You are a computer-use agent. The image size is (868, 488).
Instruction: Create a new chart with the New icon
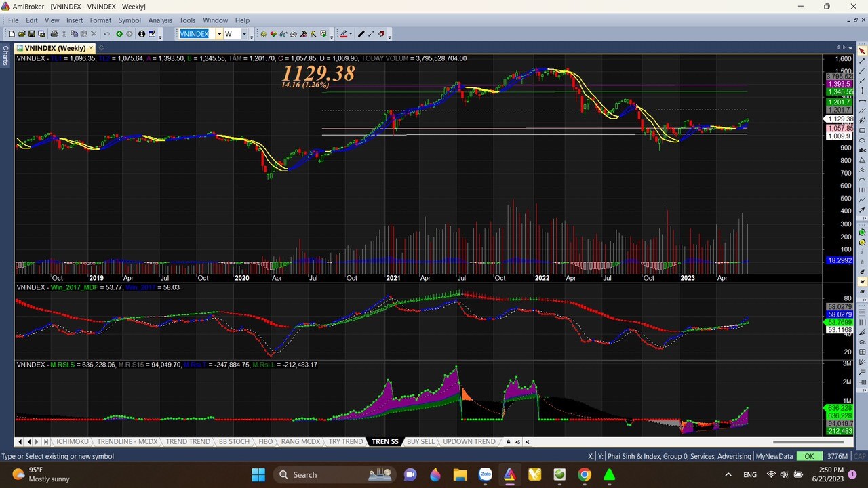point(12,34)
